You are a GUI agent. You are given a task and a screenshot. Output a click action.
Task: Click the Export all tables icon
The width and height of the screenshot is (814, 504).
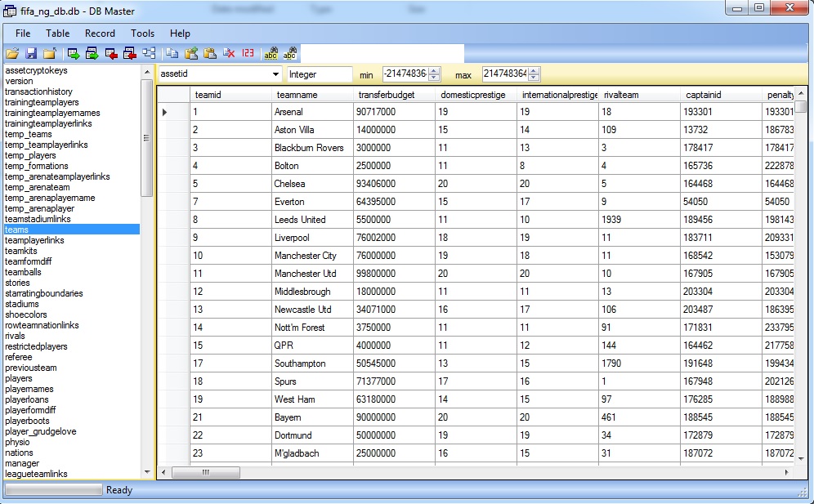pos(92,53)
